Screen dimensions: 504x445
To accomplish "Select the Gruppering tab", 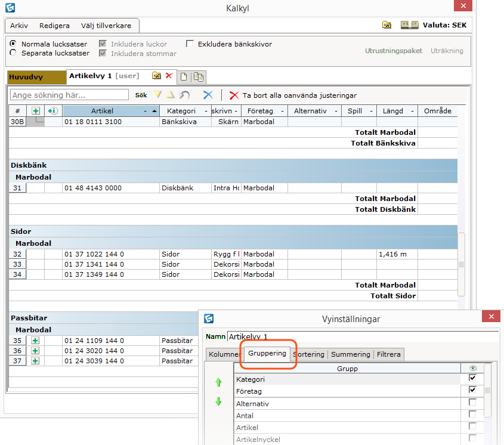I will [x=267, y=353].
